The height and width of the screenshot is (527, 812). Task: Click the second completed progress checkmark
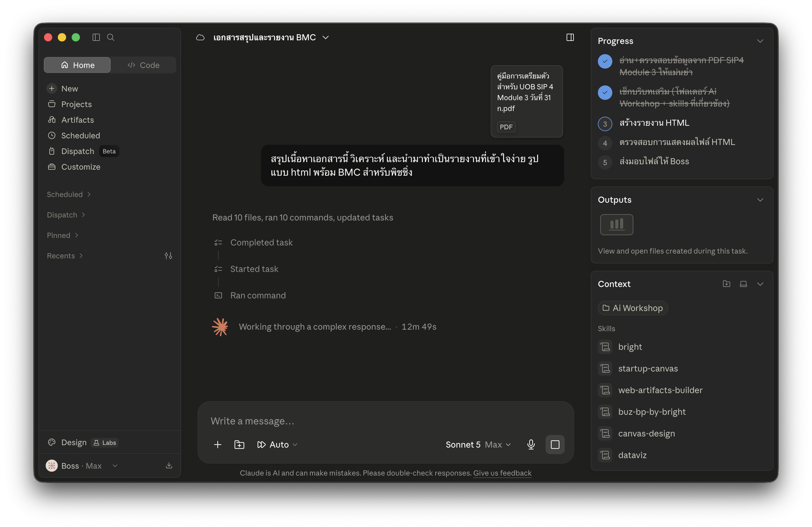tap(605, 93)
